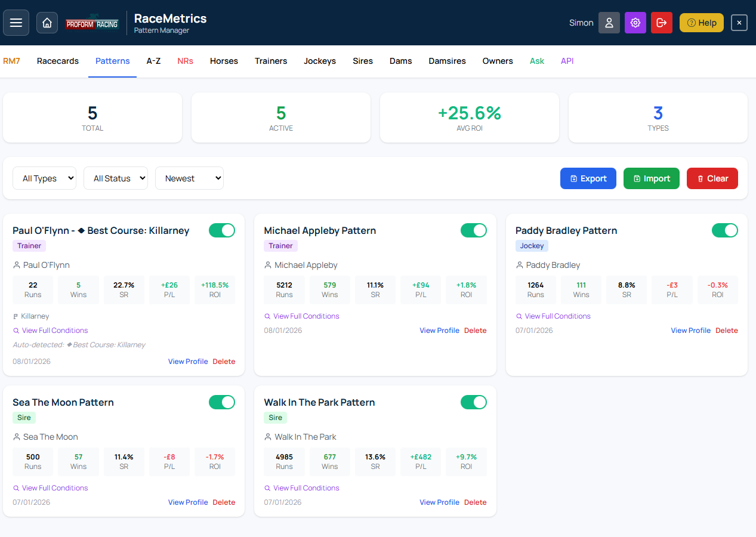This screenshot has width=756, height=537.
Task: Click the Help button in the header
Action: 701,22
